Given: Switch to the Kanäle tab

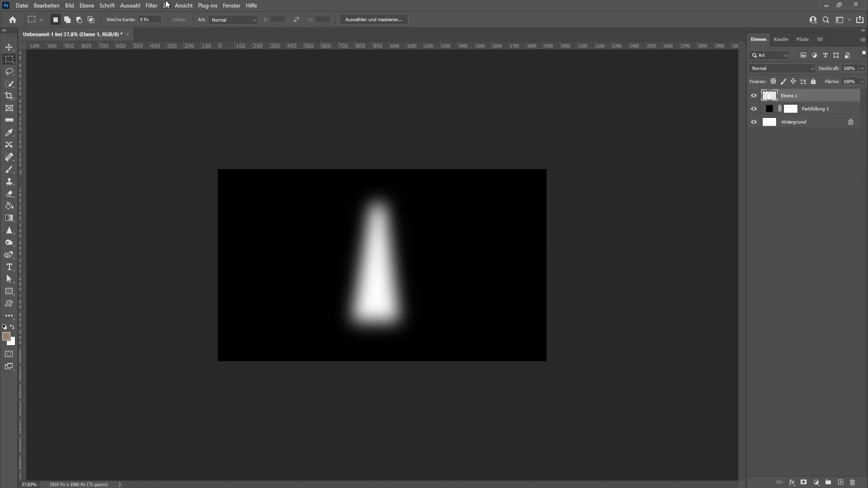Looking at the screenshot, I should click(x=781, y=39).
